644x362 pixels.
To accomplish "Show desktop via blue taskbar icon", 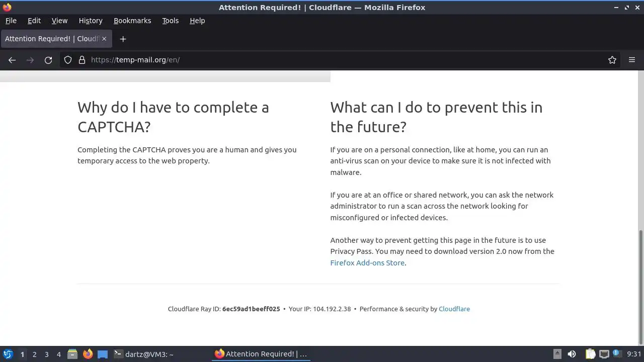I will pos(103,354).
